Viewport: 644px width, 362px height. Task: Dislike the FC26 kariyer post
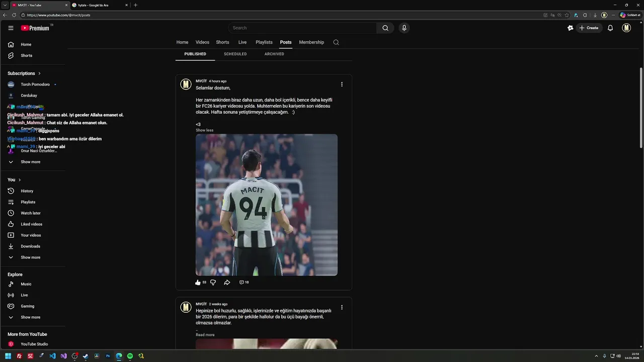[x=213, y=283]
